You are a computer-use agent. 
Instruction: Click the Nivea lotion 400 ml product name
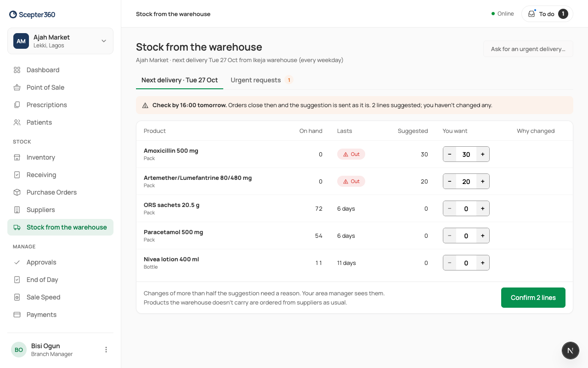click(x=171, y=259)
